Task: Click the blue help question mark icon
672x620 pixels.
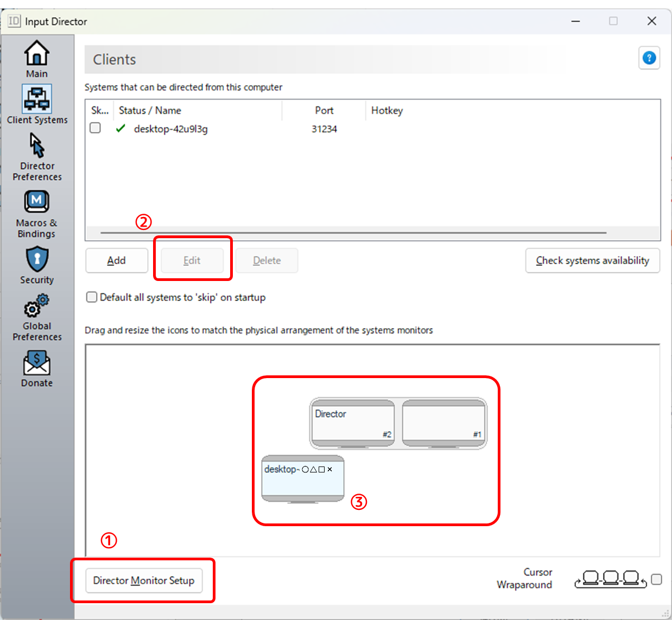Action: 649,58
